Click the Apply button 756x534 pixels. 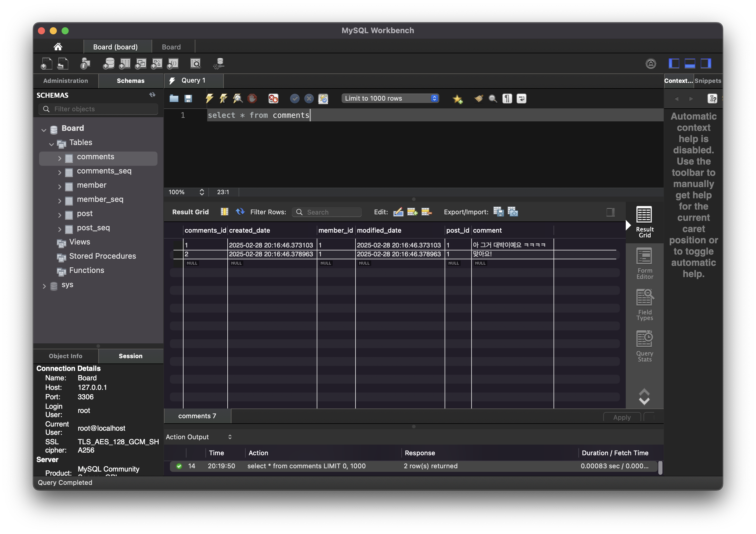pos(622,417)
